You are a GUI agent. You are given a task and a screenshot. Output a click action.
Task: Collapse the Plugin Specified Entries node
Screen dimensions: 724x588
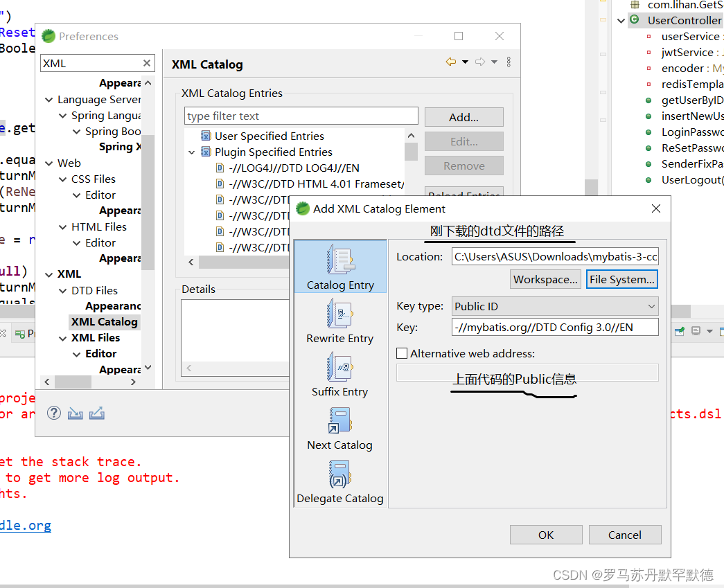(192, 152)
